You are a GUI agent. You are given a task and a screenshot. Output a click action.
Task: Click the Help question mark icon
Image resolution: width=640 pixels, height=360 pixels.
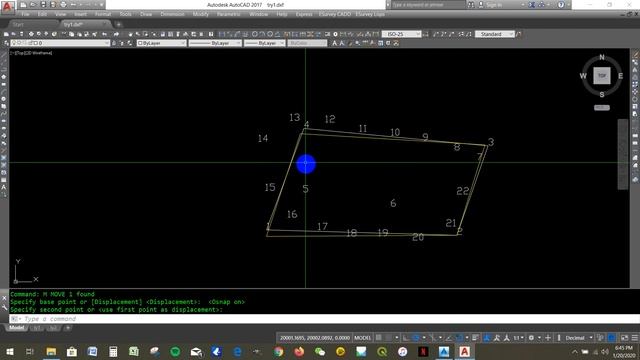tap(561, 5)
